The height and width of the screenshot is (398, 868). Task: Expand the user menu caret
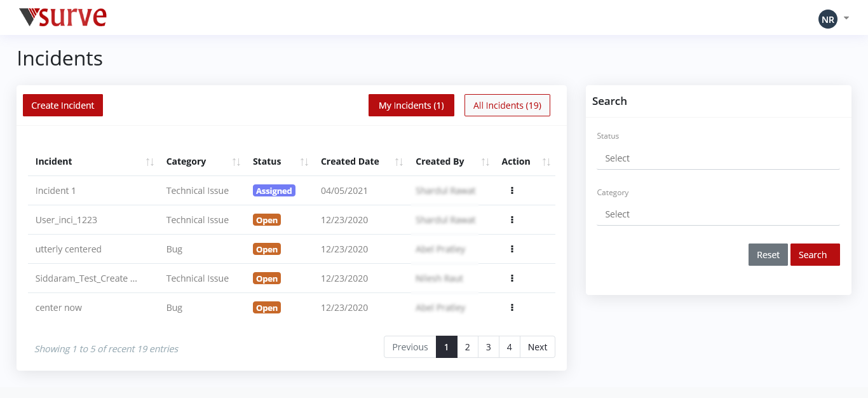(846, 18)
